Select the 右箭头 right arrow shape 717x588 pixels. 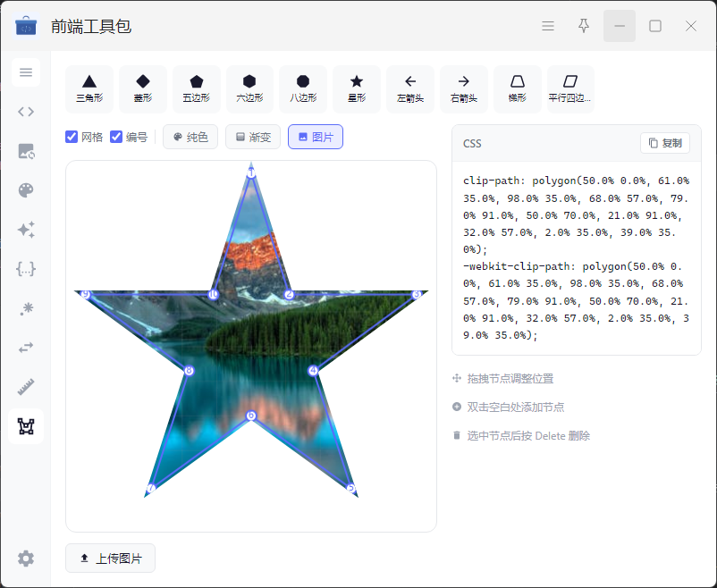click(464, 89)
